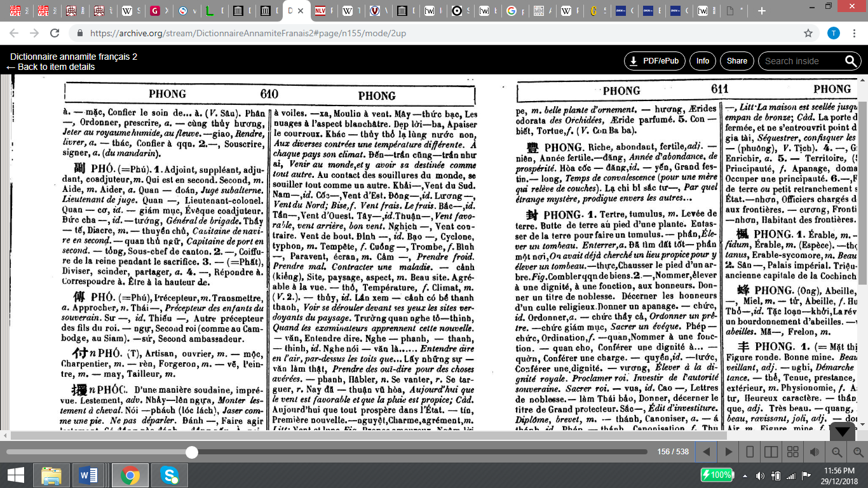Click the power plug tray icon
The width and height of the screenshot is (868, 488).
pos(776,475)
